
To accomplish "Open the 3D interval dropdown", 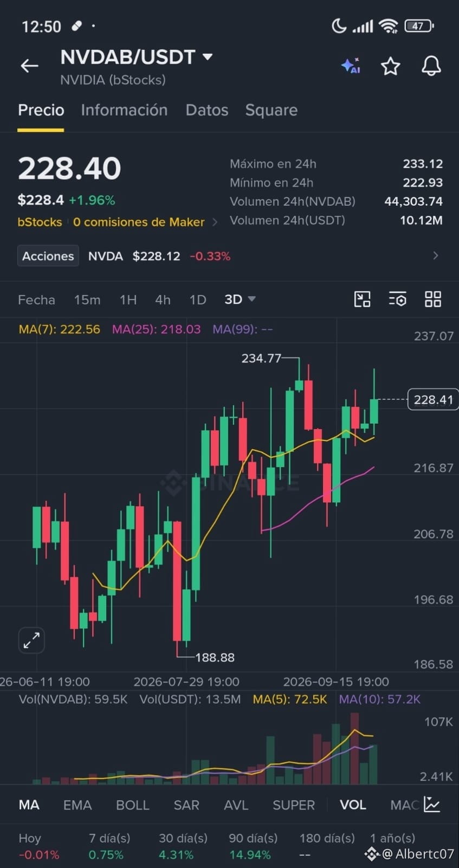I will pos(240,299).
